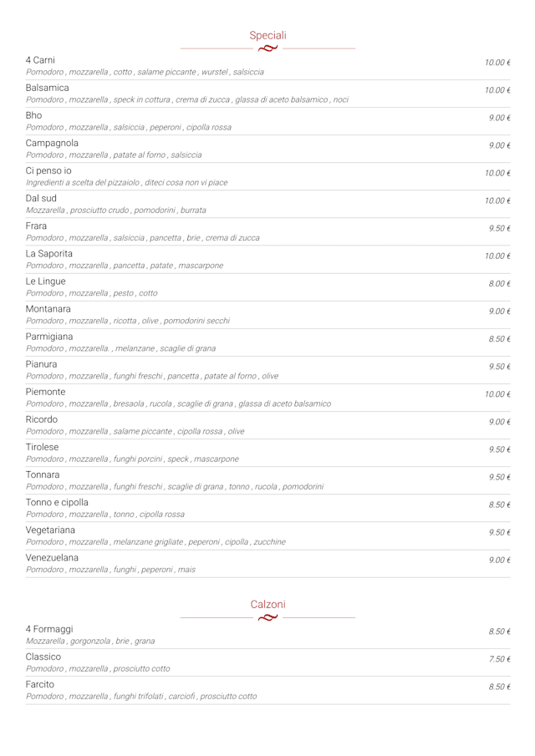Click the Parmigiana ingredients description
This screenshot has width=535, height=756.
click(x=120, y=348)
